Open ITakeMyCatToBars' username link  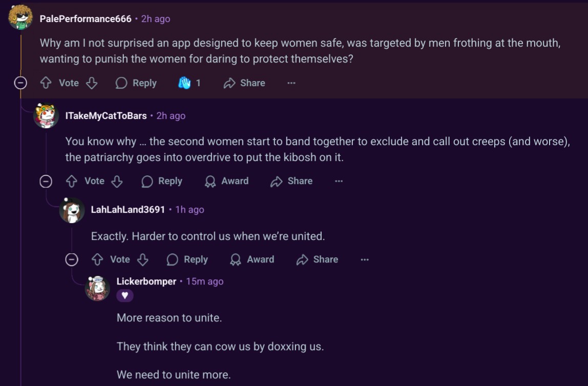click(106, 116)
